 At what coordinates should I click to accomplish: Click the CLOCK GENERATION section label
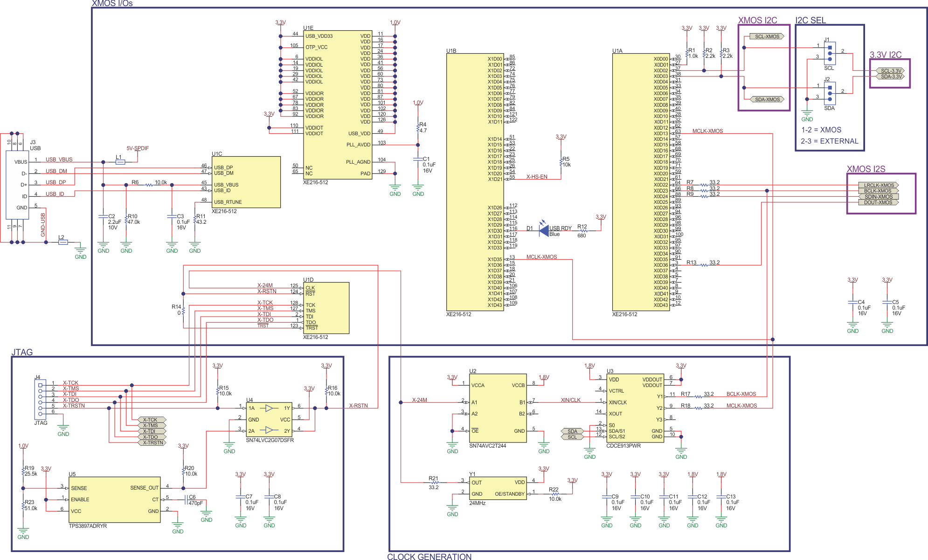pos(429,556)
